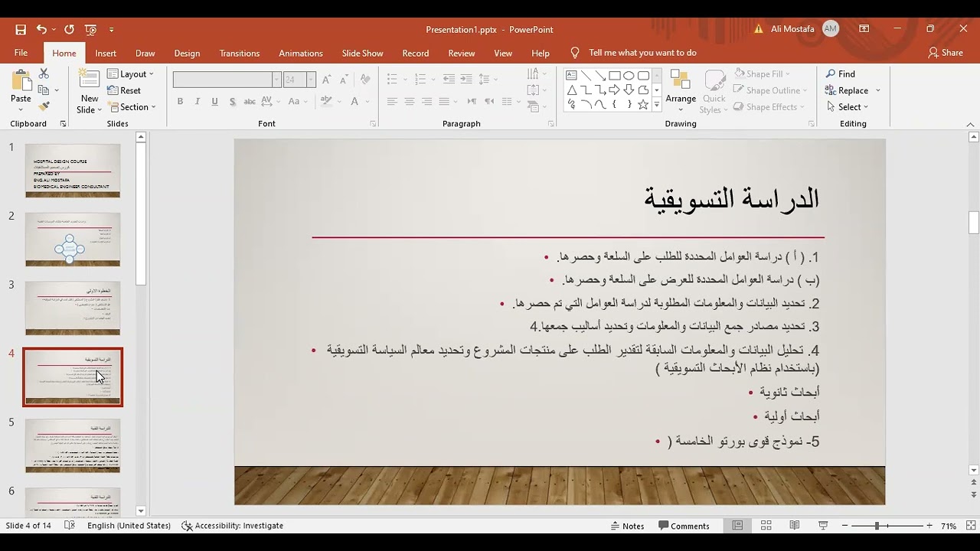Center align text
Viewport: 980px width, 551px height.
(x=410, y=102)
